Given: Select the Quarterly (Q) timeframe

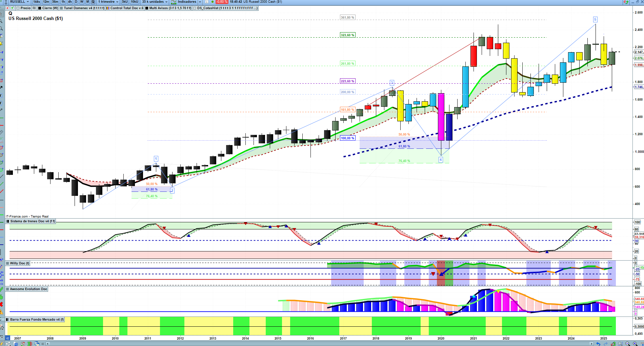Looking at the screenshot, I should point(93,2).
